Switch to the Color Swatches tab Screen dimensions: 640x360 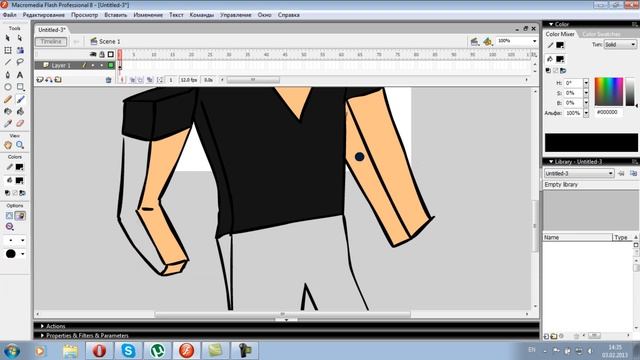601,34
